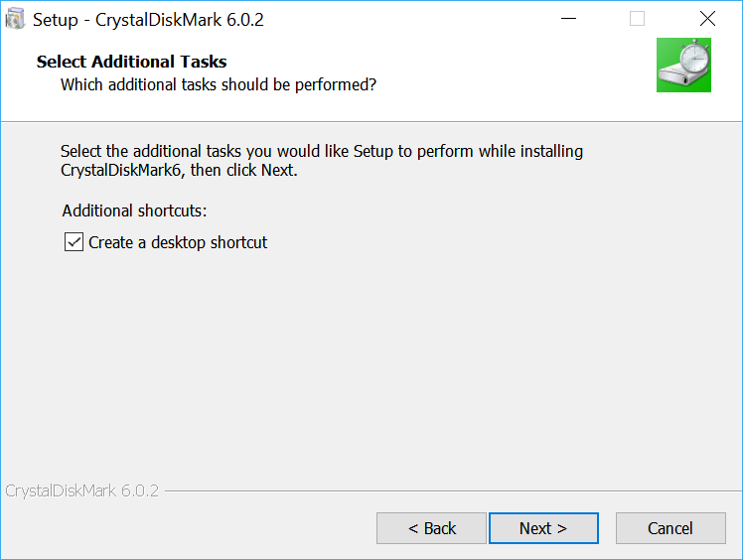
Task: Click the instruction paragraph mentioning CrystalDiskMark6
Action: tap(322, 161)
